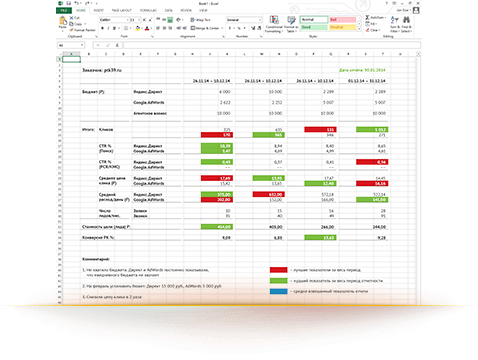Apply the Good cell style

click(314, 27)
